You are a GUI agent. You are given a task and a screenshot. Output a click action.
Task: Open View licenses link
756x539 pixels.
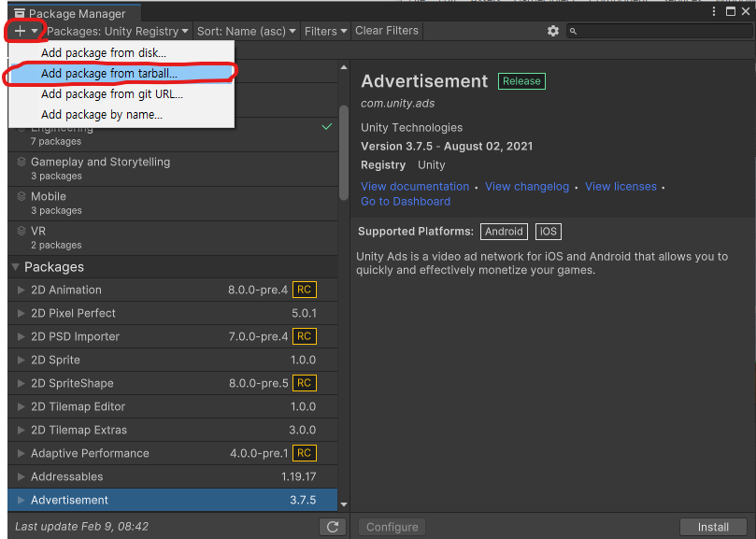tap(621, 187)
